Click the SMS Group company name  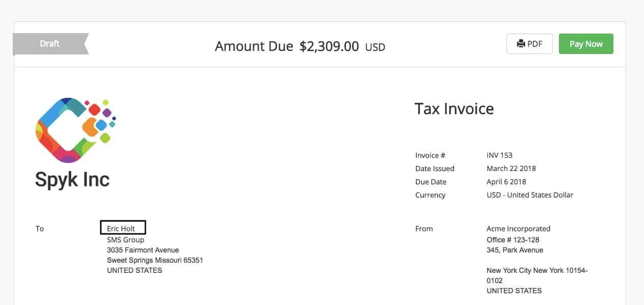[x=125, y=240]
